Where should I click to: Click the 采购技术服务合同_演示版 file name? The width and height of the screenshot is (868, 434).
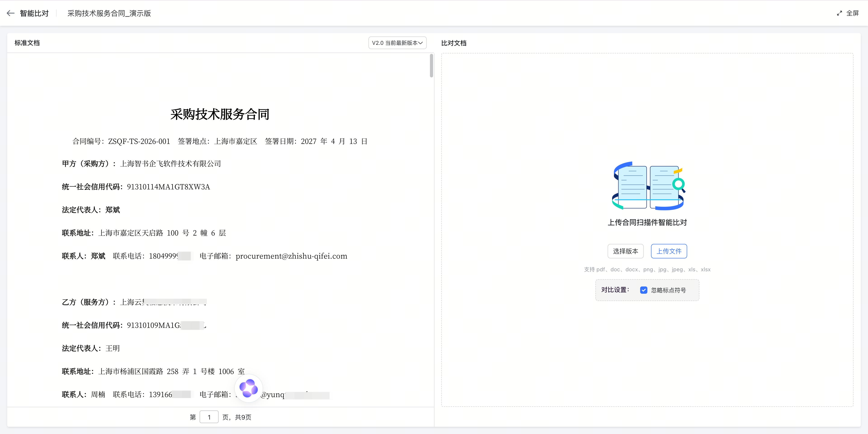click(x=109, y=13)
